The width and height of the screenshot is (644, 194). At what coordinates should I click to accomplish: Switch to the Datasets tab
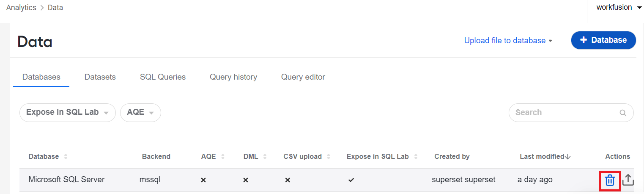100,77
